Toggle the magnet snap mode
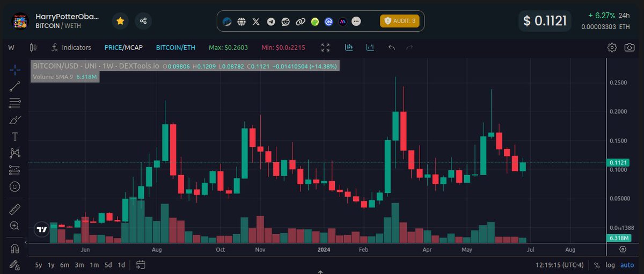Viewport: 644px width, 274px height. pos(15,249)
